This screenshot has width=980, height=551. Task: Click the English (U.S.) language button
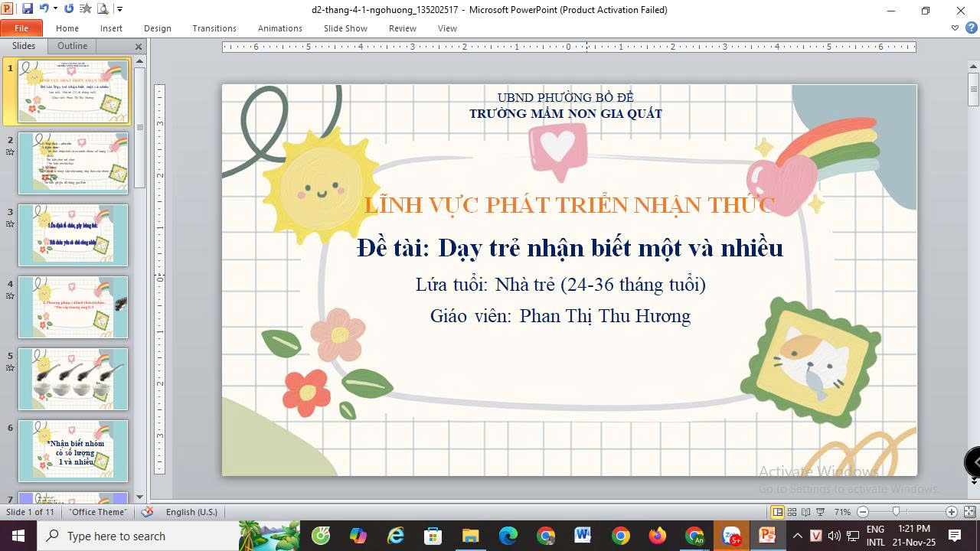pos(191,512)
